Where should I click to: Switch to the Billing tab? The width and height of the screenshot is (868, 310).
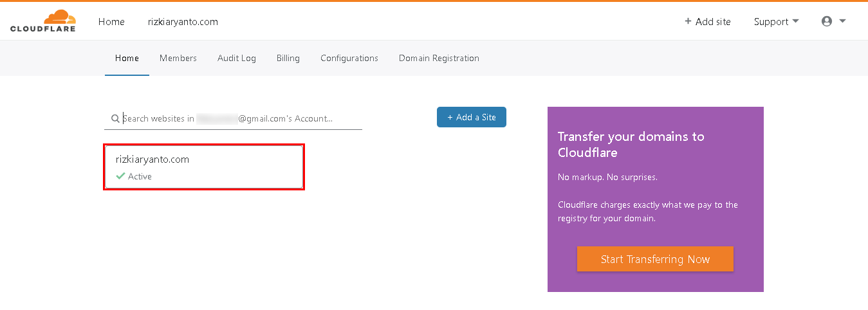[288, 58]
